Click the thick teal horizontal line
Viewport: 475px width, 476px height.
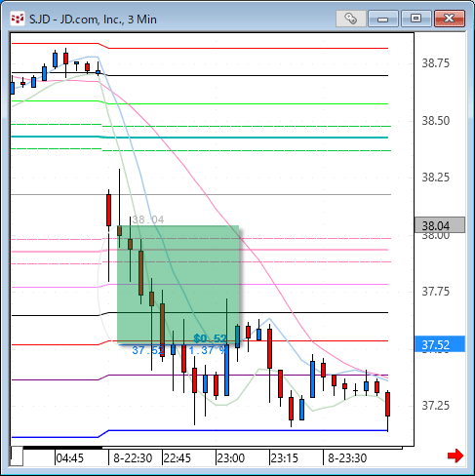[200, 138]
